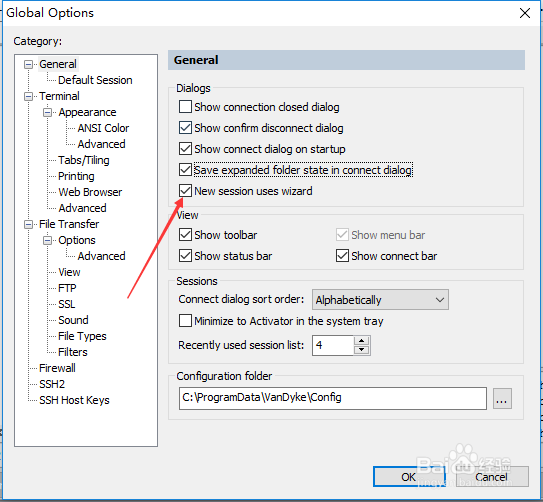
Task: Collapse the File Transfer tree node
Action: click(28, 224)
